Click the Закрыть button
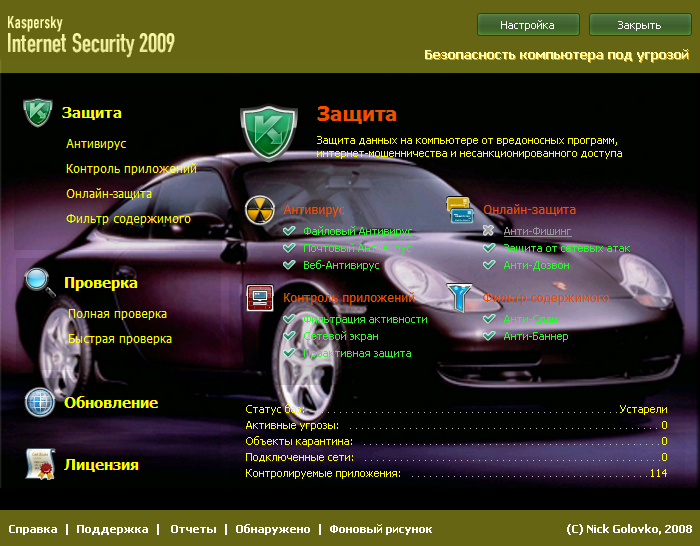 pos(640,25)
